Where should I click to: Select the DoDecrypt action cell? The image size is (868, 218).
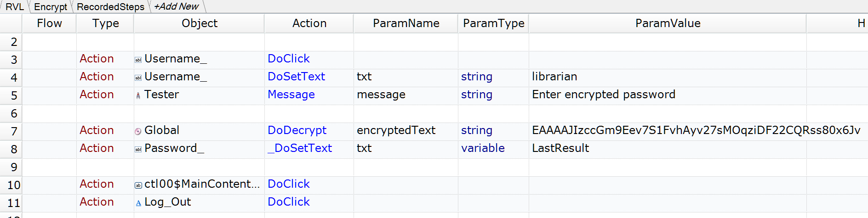[x=297, y=130]
